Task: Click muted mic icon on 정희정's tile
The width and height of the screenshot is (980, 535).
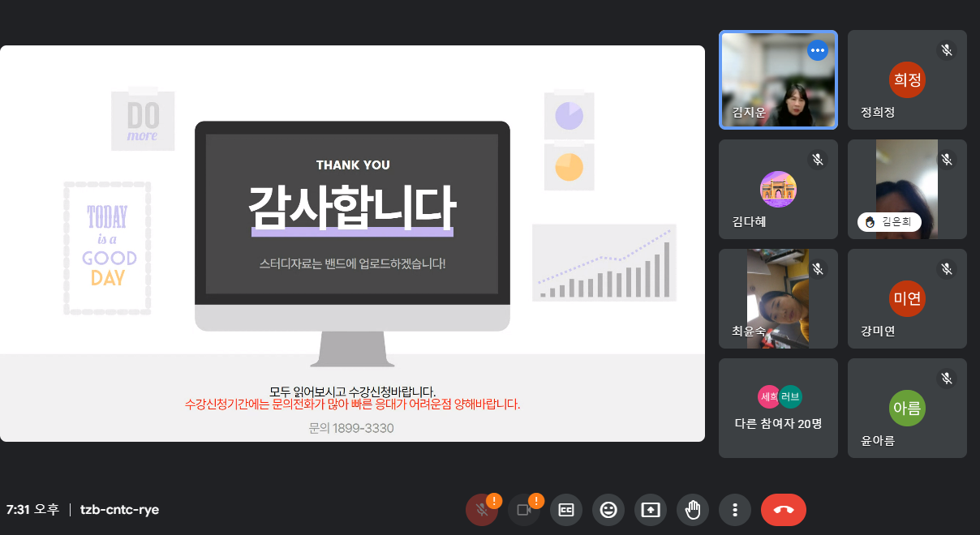Action: tap(946, 50)
